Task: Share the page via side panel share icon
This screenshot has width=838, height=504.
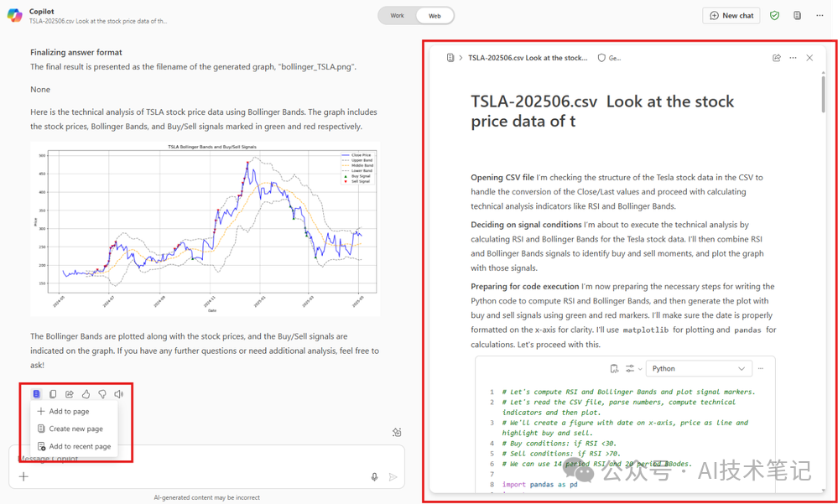Action: 777,58
